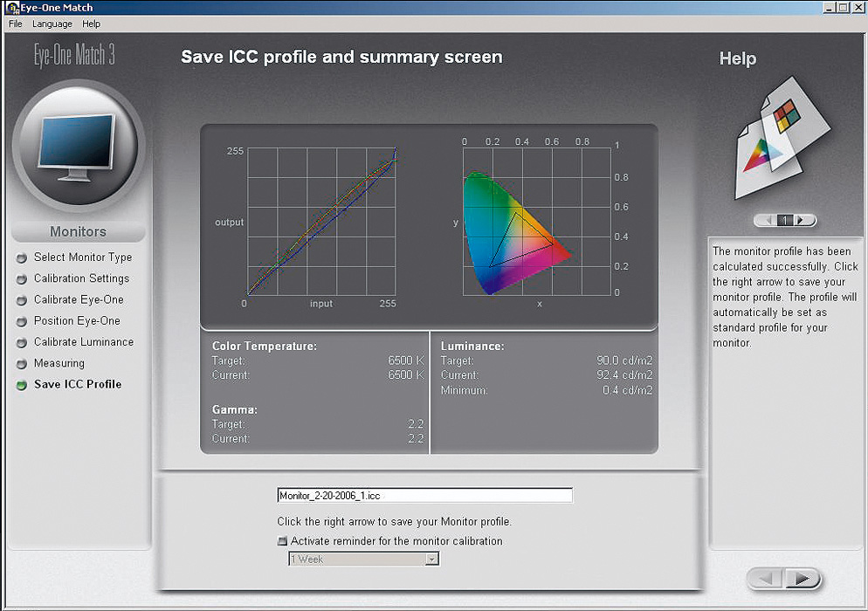
Task: Click the profile filename input field
Action: tap(424, 495)
